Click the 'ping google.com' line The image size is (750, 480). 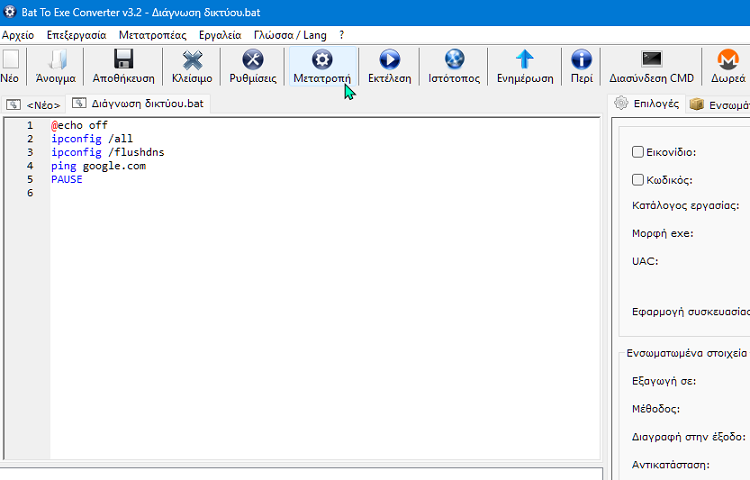pos(99,166)
